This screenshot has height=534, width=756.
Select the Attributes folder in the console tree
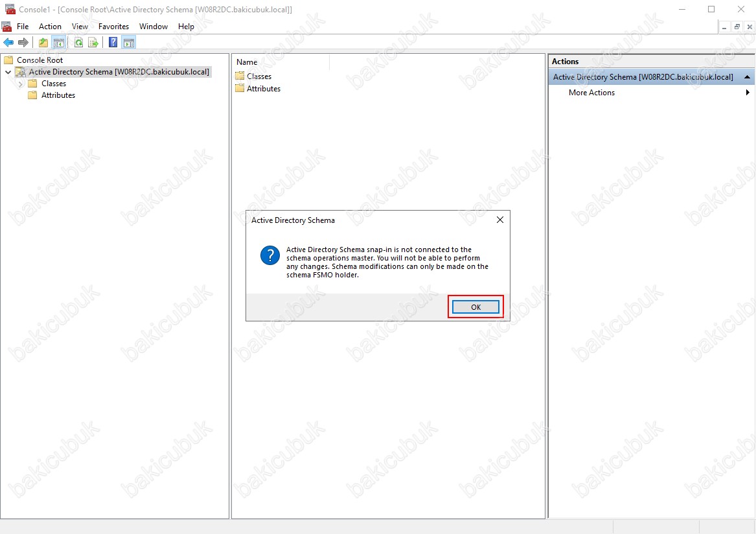[58, 95]
